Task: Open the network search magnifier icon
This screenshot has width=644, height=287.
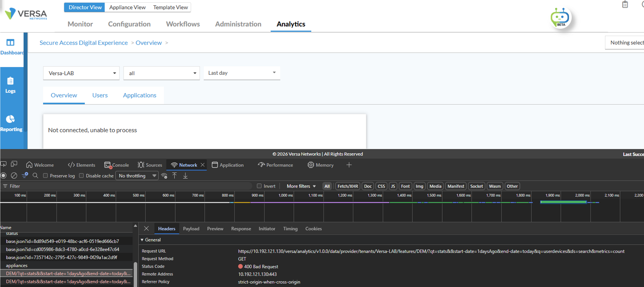Action: pos(35,176)
